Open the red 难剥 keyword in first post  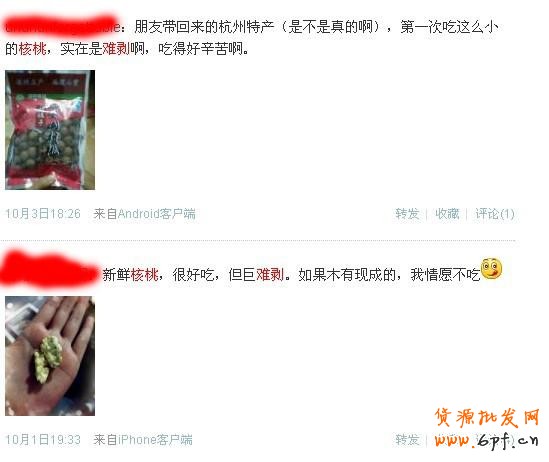pyautogui.click(x=116, y=49)
